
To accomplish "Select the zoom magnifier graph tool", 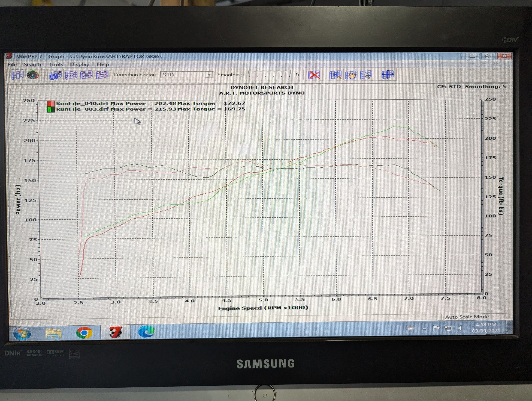I will coord(335,75).
